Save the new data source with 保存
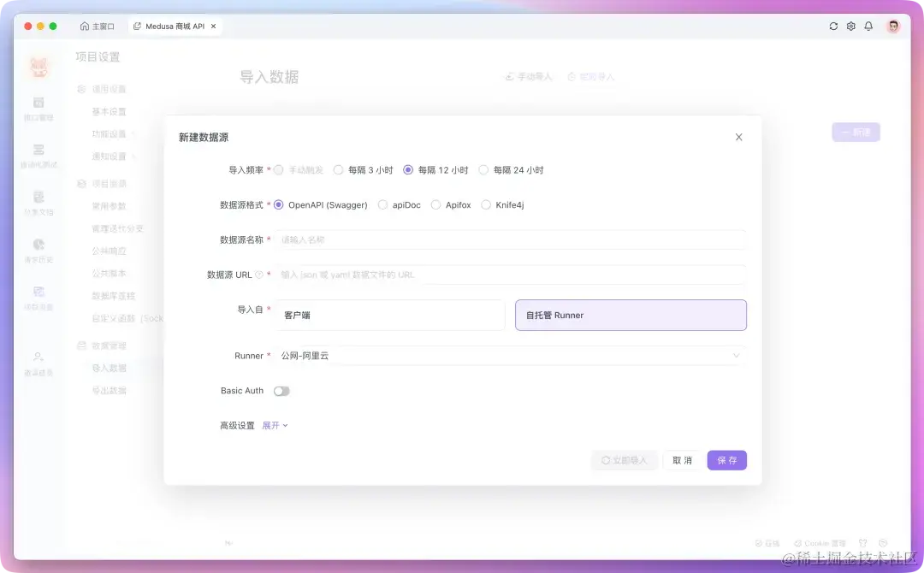The image size is (924, 573). click(x=726, y=460)
